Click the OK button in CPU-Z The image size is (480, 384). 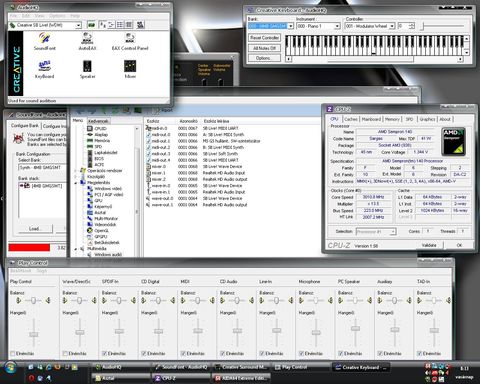pyautogui.click(x=459, y=245)
